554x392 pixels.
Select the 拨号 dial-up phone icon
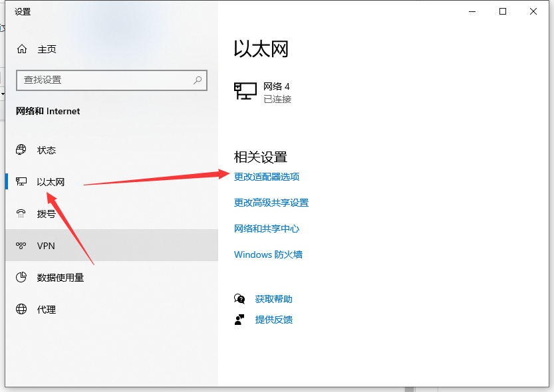click(x=21, y=213)
